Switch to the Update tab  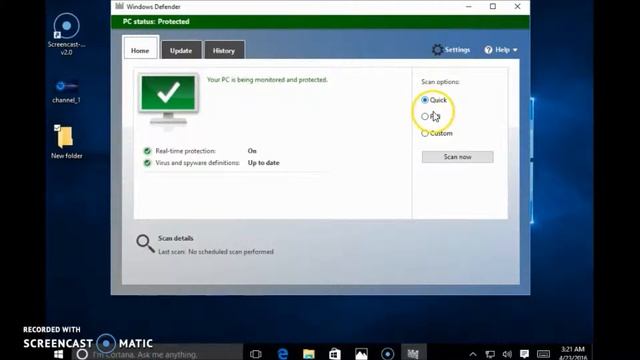(181, 51)
